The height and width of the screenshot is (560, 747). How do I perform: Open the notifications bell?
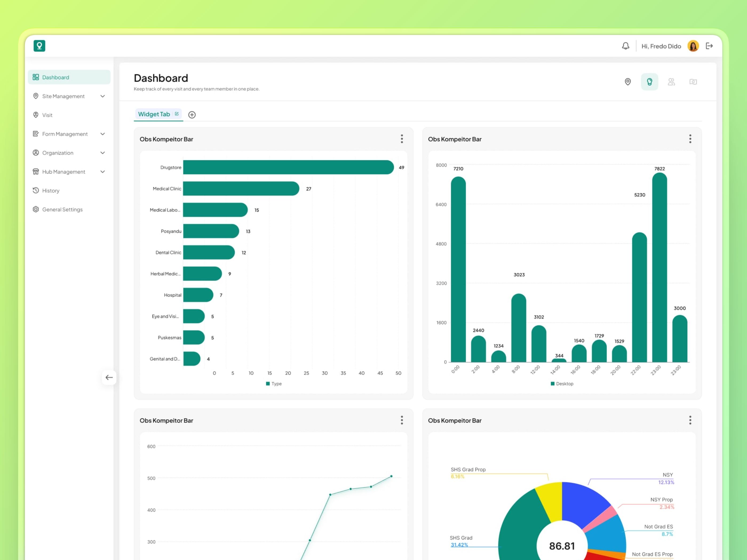click(x=625, y=46)
